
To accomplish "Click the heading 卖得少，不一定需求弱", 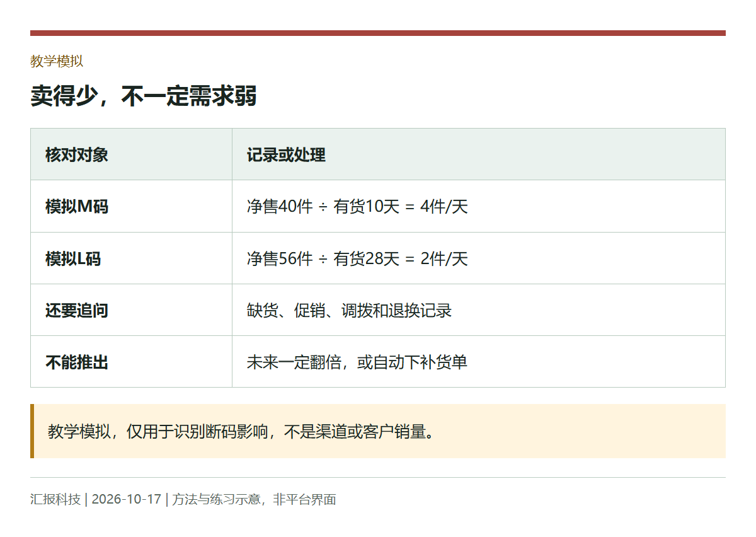I will pyautogui.click(x=144, y=96).
